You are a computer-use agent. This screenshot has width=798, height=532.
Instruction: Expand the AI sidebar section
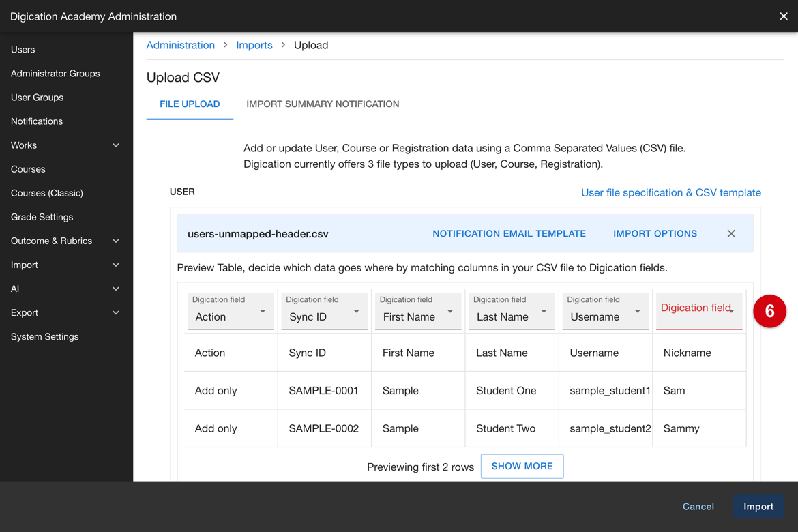pos(115,289)
